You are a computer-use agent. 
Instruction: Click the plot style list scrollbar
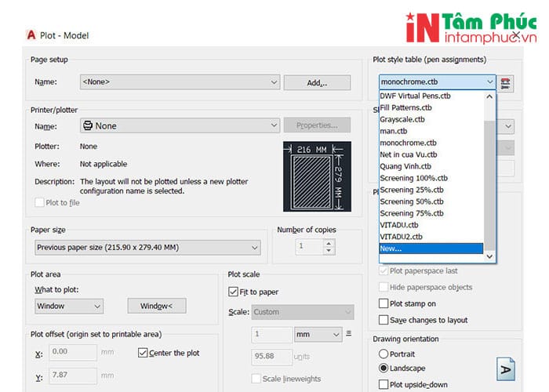tap(490, 172)
